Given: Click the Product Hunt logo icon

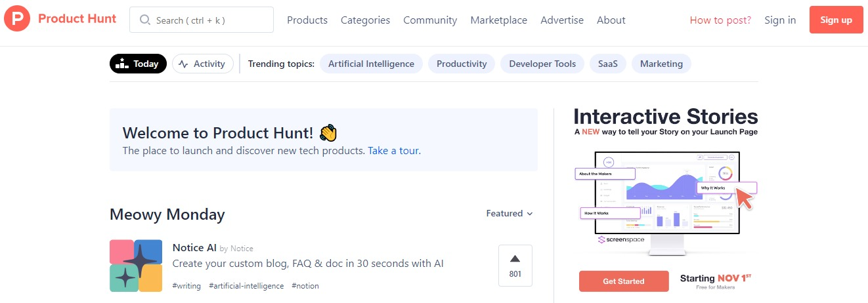Looking at the screenshot, I should click(x=17, y=20).
